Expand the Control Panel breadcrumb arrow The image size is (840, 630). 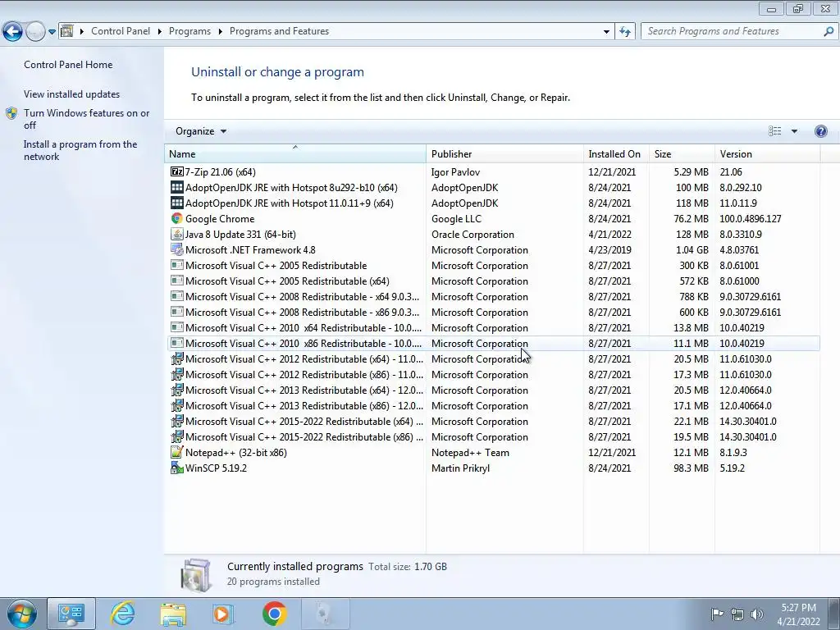(x=160, y=32)
